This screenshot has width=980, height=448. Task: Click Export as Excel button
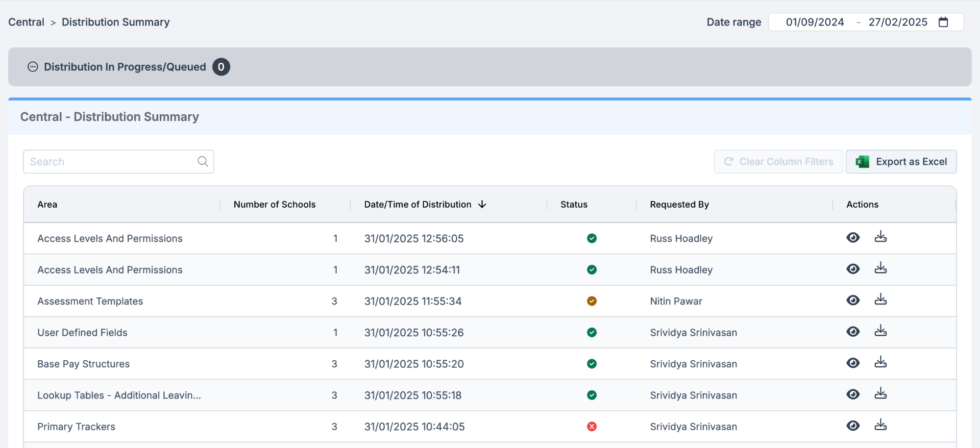pos(901,162)
